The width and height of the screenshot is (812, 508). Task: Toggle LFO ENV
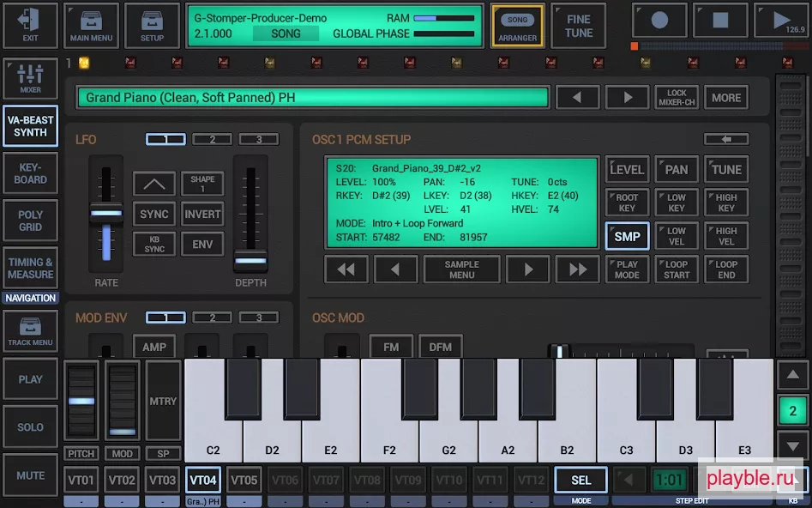click(202, 245)
